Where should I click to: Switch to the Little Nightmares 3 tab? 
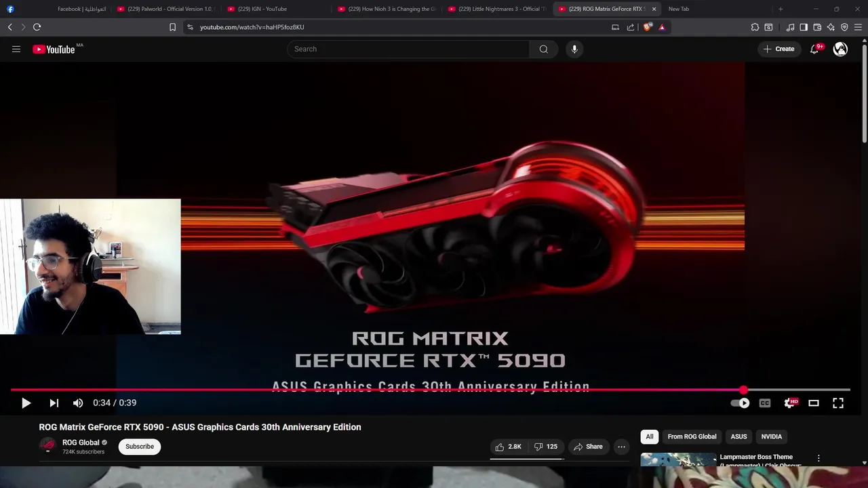pos(498,9)
